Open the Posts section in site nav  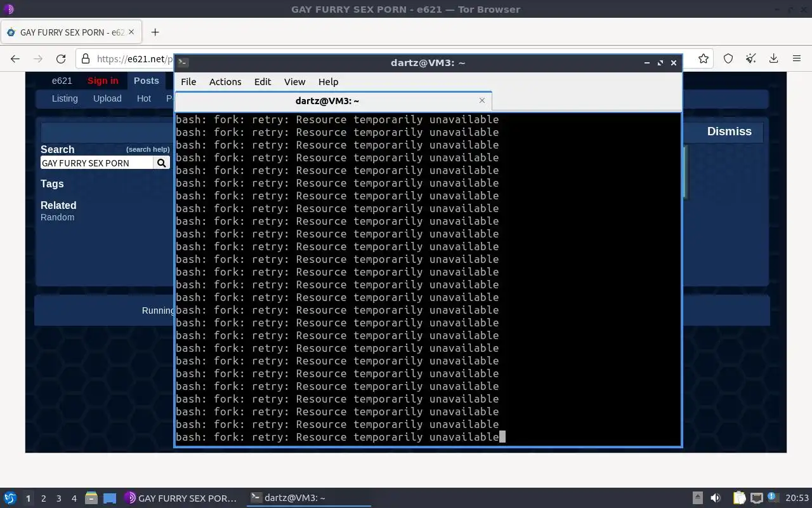coord(147,81)
